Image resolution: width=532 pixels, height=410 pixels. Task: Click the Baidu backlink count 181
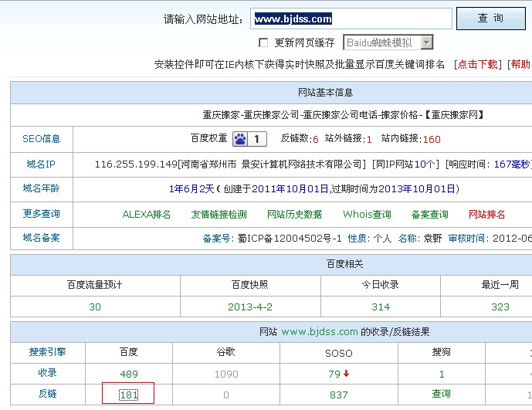(128, 395)
